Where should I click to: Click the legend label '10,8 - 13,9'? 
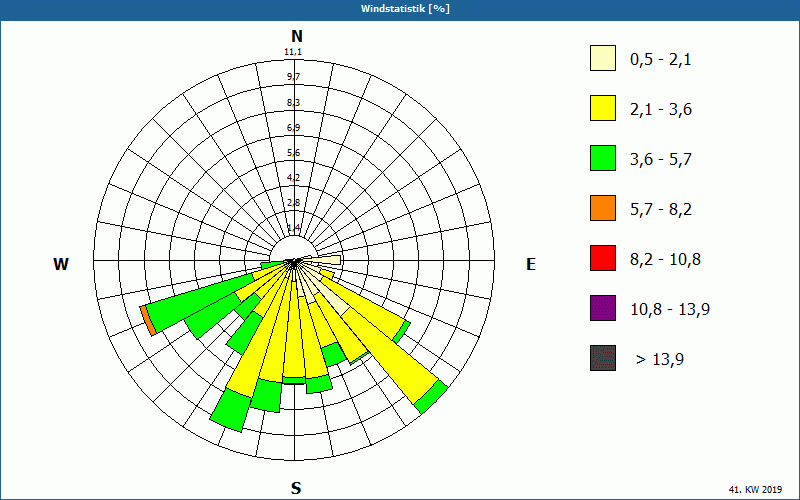(x=670, y=310)
